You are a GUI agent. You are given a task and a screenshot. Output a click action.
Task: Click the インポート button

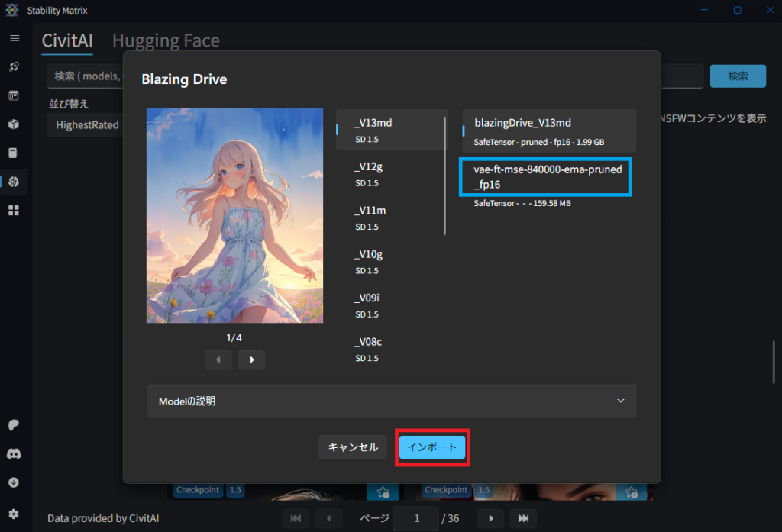tap(432, 447)
